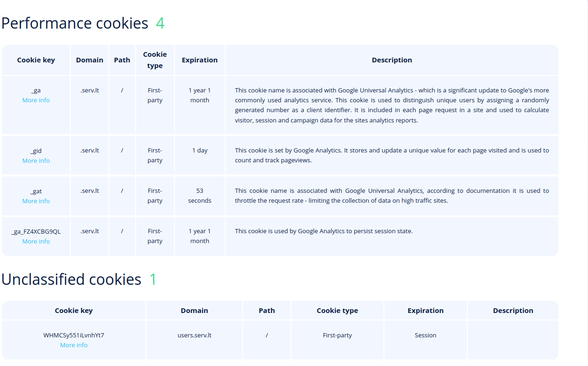
Task: Click the users.serv.lt domain cell
Action: 194,335
